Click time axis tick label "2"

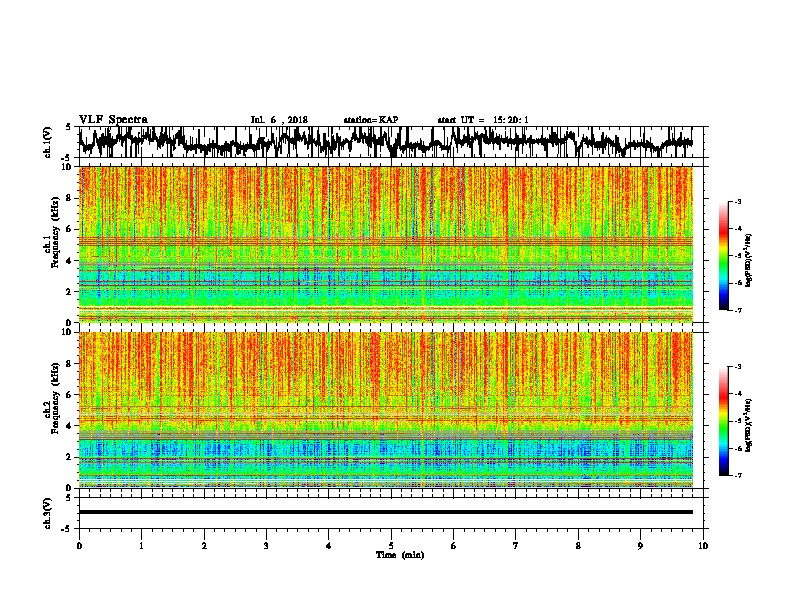pyautogui.click(x=204, y=546)
